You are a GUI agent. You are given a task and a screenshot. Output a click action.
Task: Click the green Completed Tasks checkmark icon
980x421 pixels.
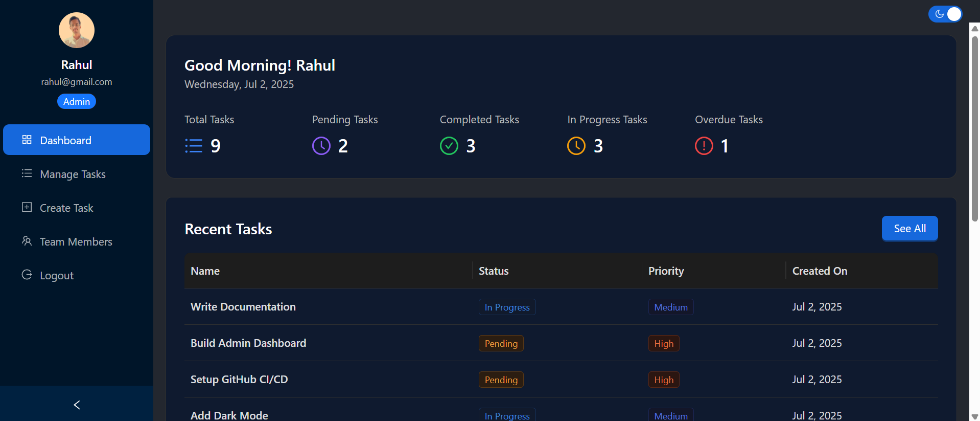[449, 146]
